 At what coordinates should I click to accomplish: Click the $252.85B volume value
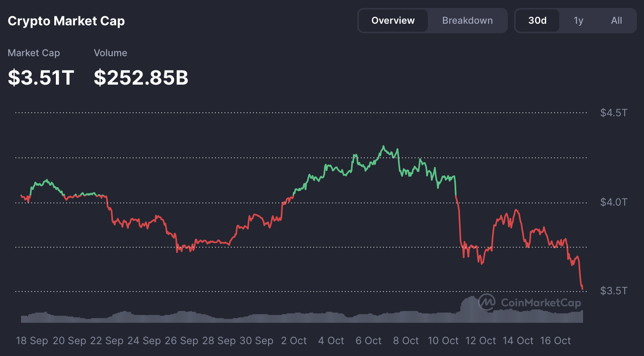[141, 78]
